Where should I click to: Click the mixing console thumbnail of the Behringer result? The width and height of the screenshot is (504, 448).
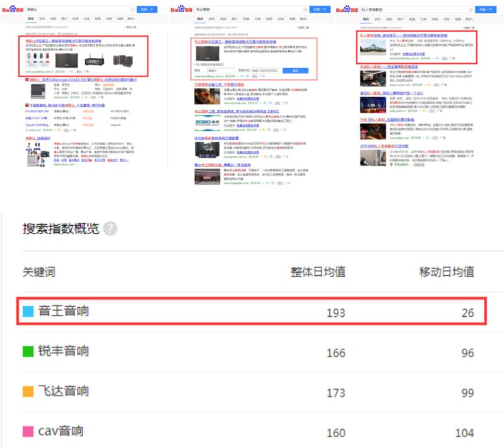(x=38, y=91)
